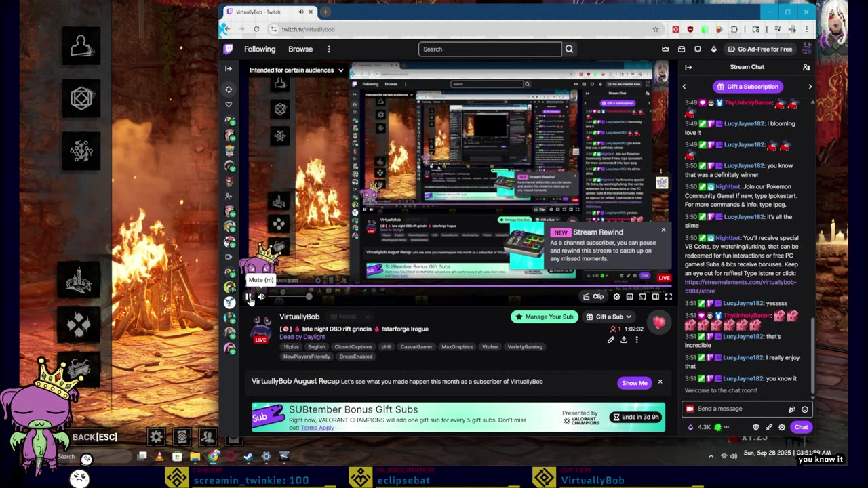Click the Get Bits diamond icon

[713, 49]
